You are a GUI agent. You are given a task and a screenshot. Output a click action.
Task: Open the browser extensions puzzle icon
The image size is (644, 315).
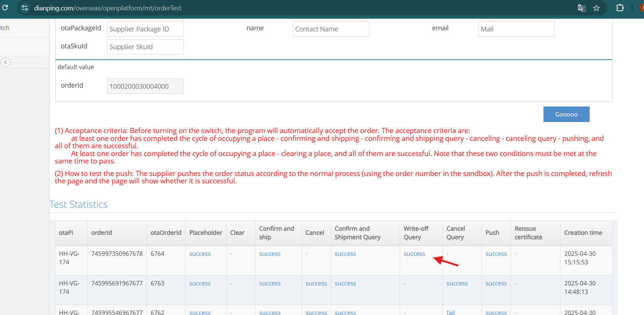[620, 8]
